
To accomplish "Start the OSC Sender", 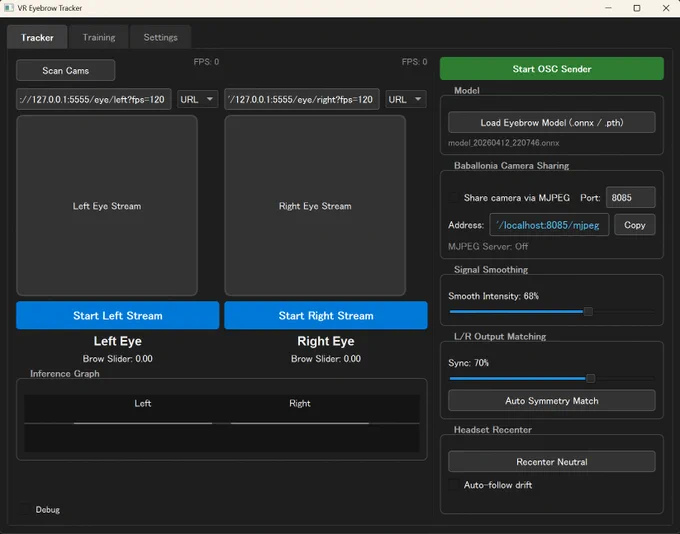I will pos(552,69).
